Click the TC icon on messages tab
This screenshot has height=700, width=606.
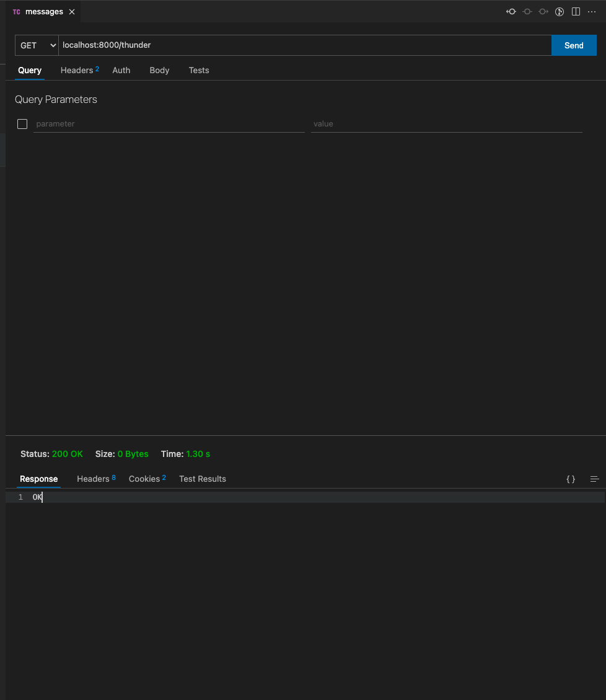point(17,12)
